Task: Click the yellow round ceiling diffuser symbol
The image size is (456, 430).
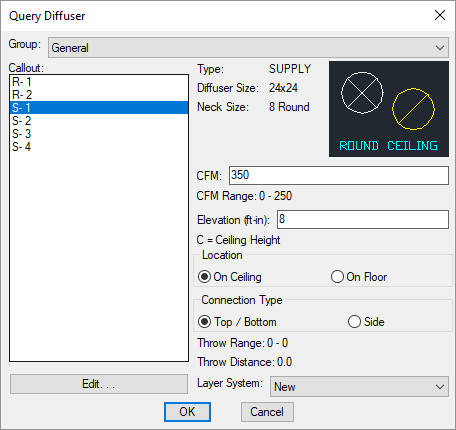Action: pyautogui.click(x=413, y=109)
